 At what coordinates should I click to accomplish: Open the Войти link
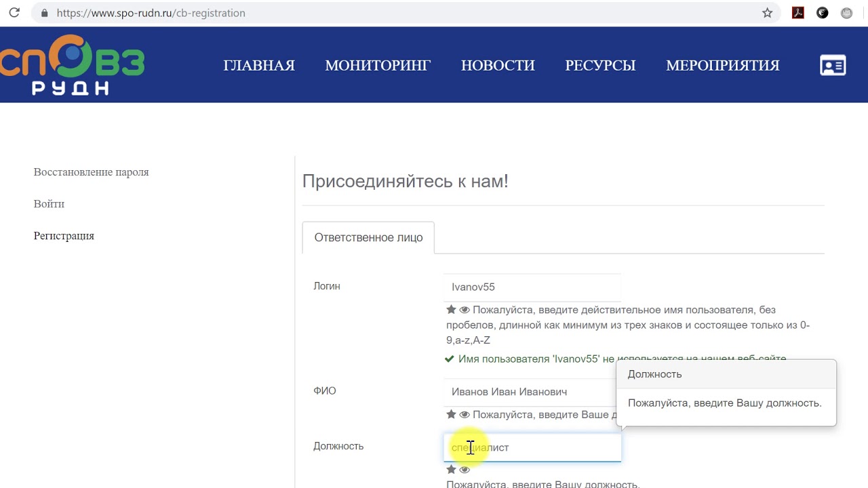click(49, 204)
